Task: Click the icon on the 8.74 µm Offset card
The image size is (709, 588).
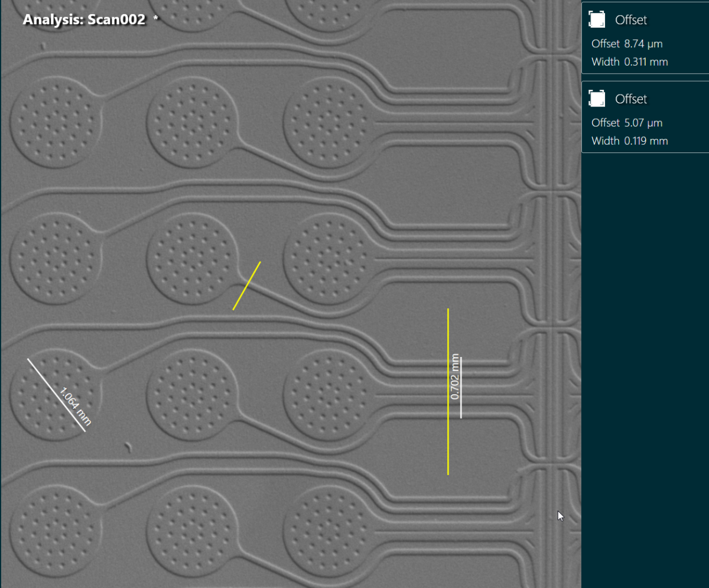Action: 597,20
